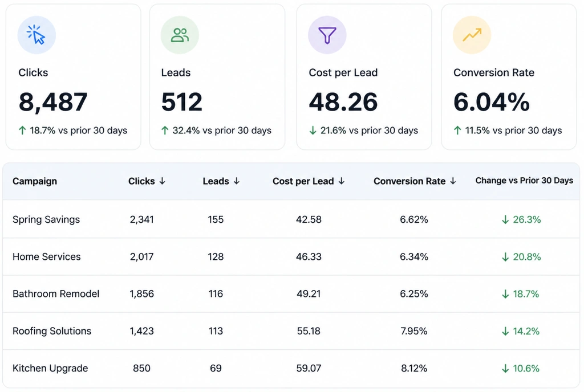Sort table by the Clicks column arrow

coord(163,181)
